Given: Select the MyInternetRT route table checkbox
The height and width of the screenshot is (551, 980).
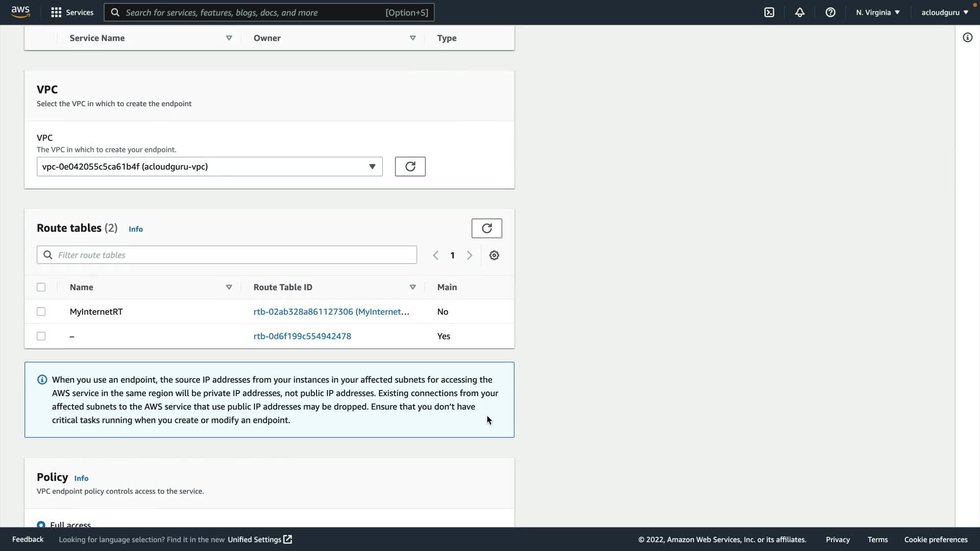Looking at the screenshot, I should 41,312.
